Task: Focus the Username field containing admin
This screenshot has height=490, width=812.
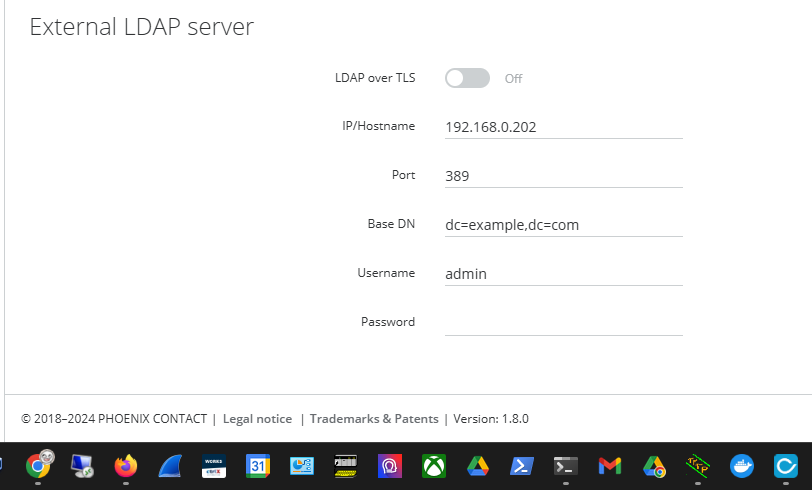Action: pyautogui.click(x=563, y=273)
